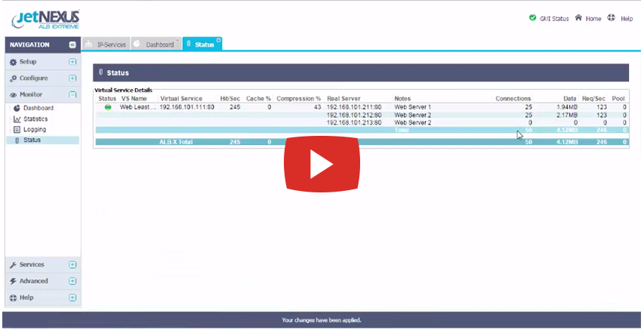Expand the Advanced section plus icon
Viewport: 644px width, 329px height.
pyautogui.click(x=72, y=281)
